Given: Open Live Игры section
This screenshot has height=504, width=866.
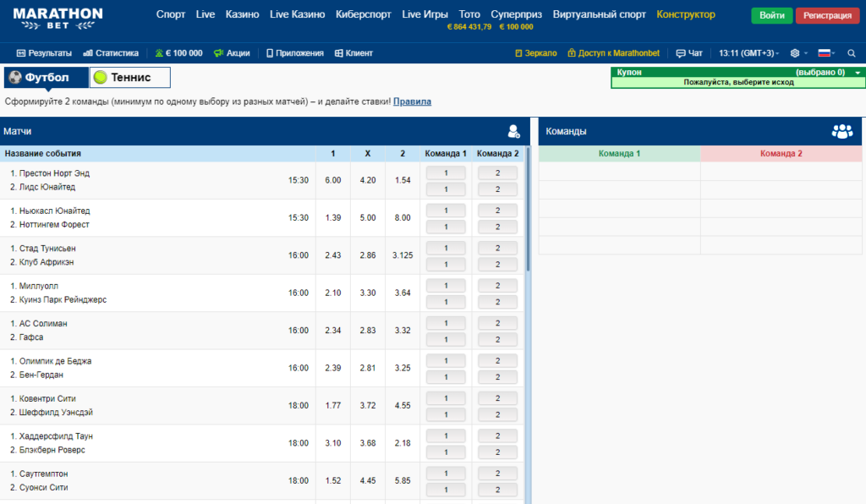Looking at the screenshot, I should coord(425,14).
